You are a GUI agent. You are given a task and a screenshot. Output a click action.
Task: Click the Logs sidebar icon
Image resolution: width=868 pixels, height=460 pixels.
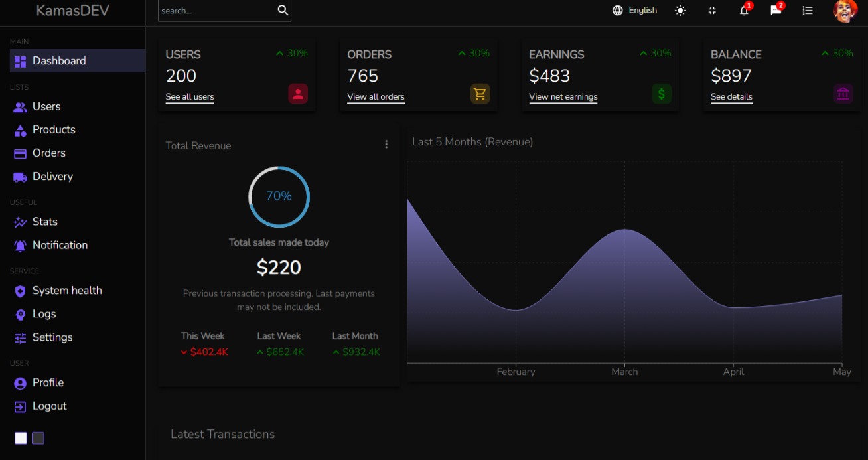coord(20,315)
